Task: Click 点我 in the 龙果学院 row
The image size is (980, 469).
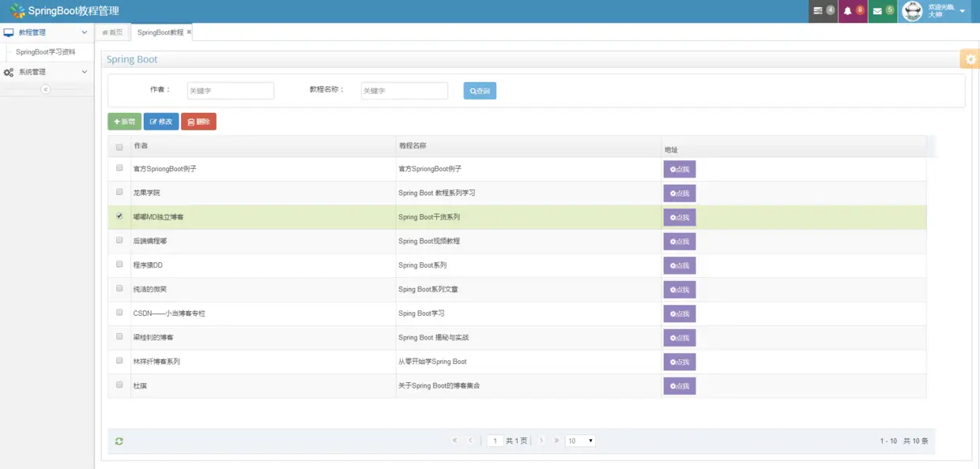Action: pyautogui.click(x=680, y=193)
